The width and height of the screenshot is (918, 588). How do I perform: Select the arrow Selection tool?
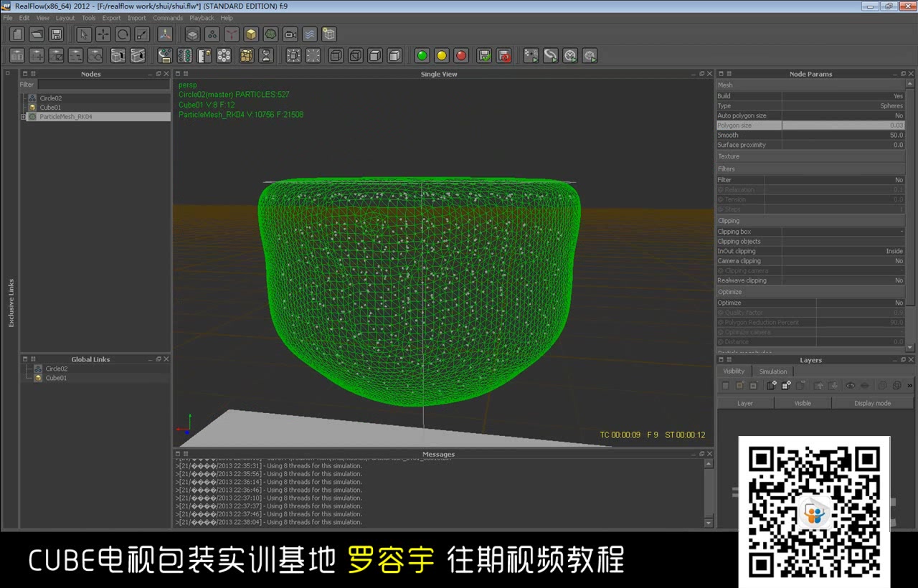pos(84,34)
